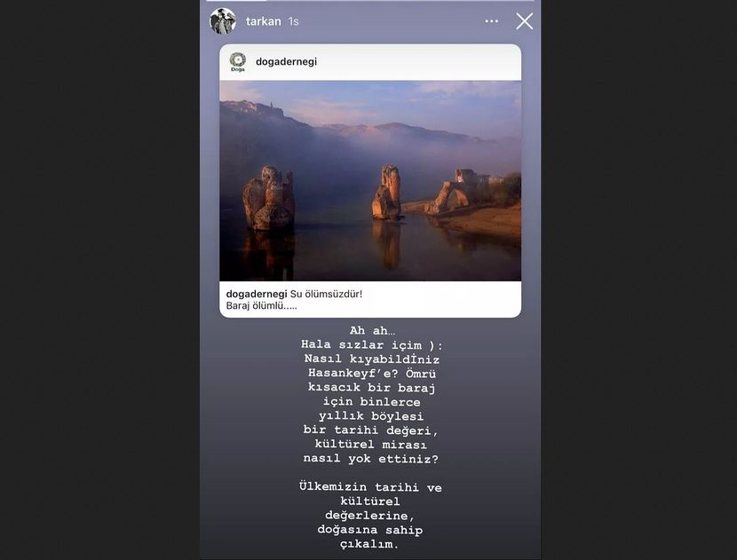Click the Hasankeyf'e text line

tap(372, 374)
